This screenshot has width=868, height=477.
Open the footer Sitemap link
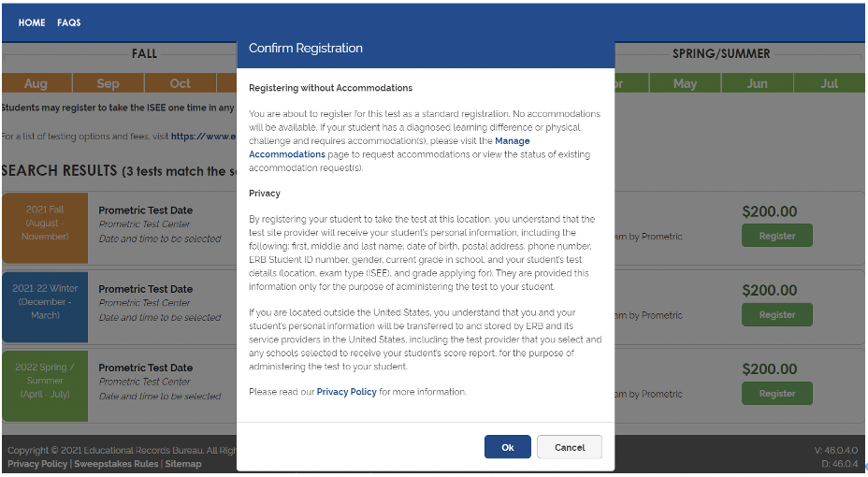(183, 464)
